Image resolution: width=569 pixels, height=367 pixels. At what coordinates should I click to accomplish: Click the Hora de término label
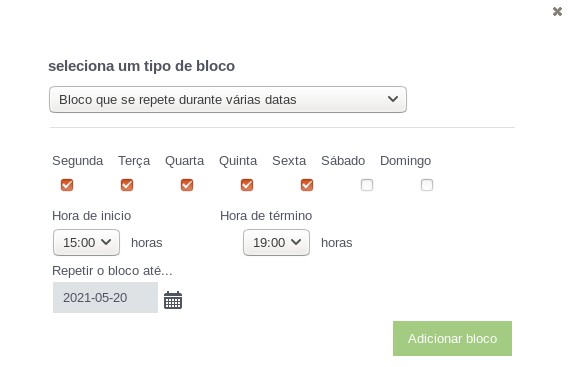pyautogui.click(x=266, y=216)
